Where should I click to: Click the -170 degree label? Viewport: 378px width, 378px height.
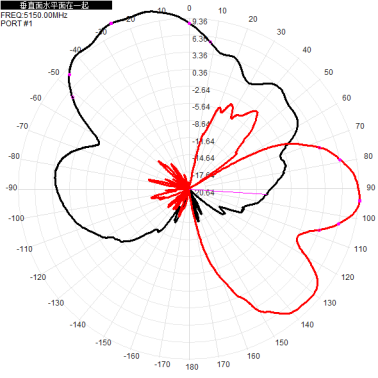click(162, 364)
